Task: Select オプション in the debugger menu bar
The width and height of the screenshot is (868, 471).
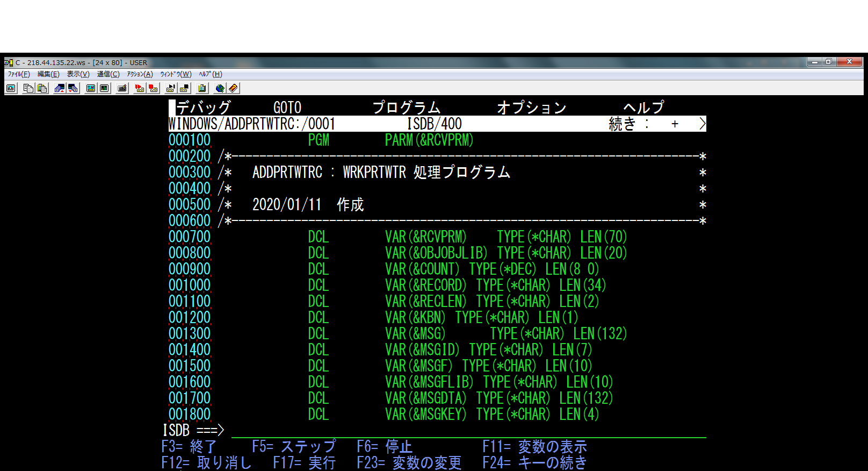Action: pyautogui.click(x=531, y=108)
